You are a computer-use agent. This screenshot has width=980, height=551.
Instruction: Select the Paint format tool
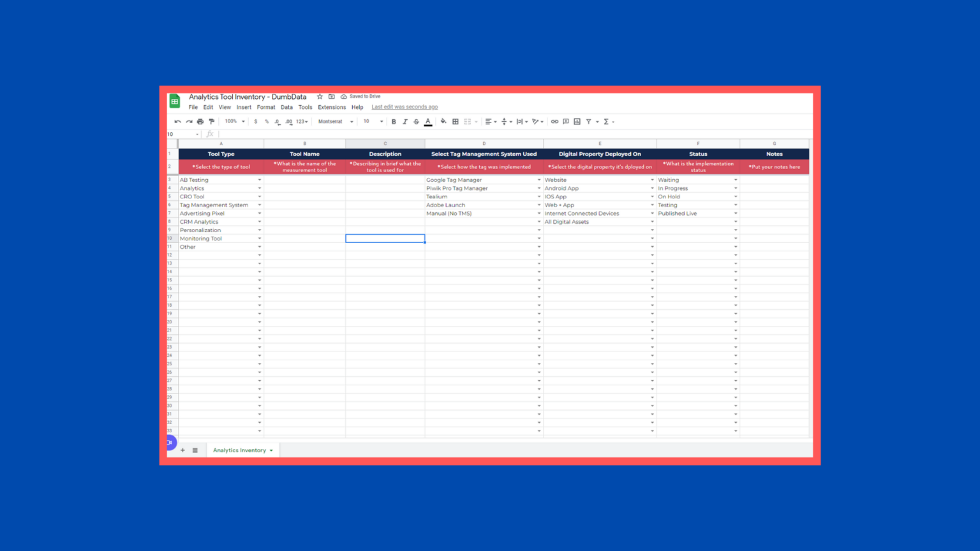[211, 121]
